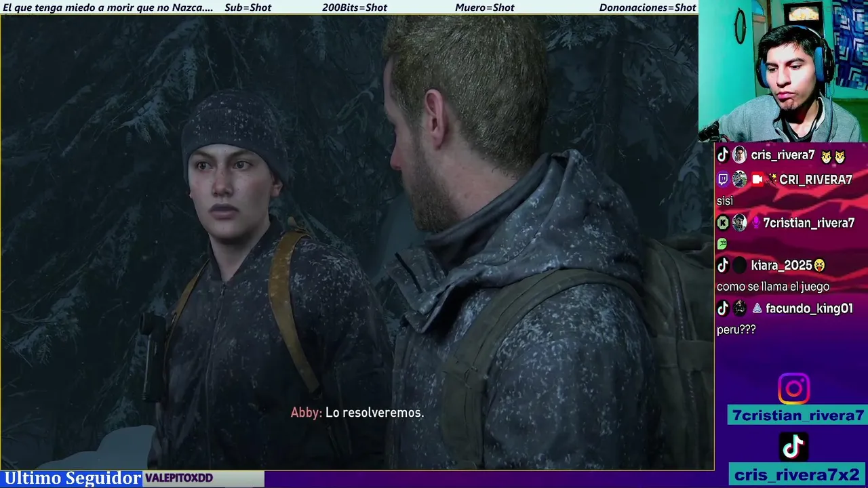Click the avatar of cris_rivera7 in chat
The height and width of the screenshot is (488, 868).
click(x=739, y=155)
